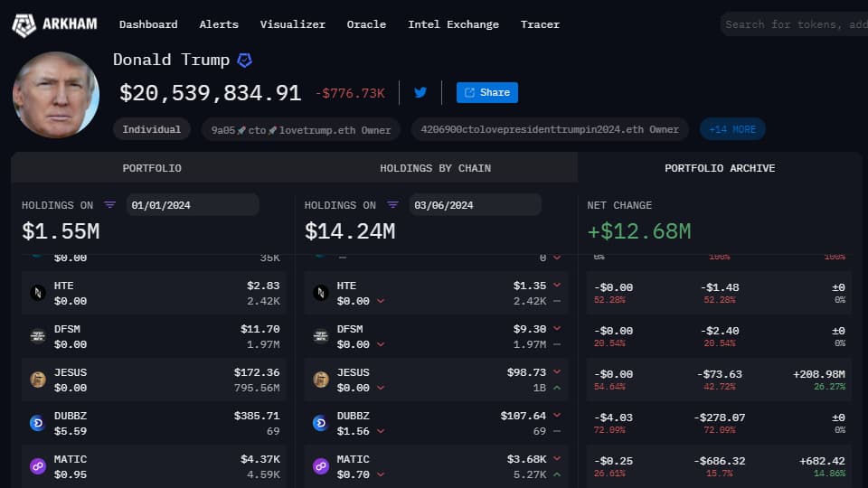Select the DFSM token icon in the 03/06/2024 column
This screenshot has height=488, width=868.
[x=320, y=336]
